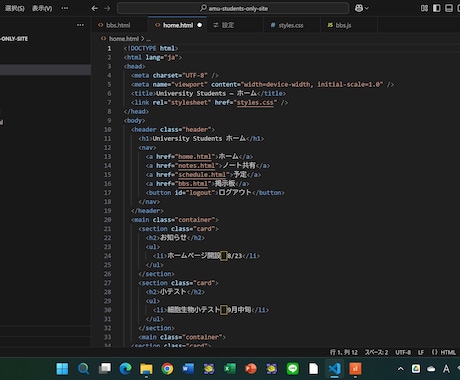Screen dimensions: 460x380
Task: Expand the Copilot dropdown chevron
Action: point(367,8)
